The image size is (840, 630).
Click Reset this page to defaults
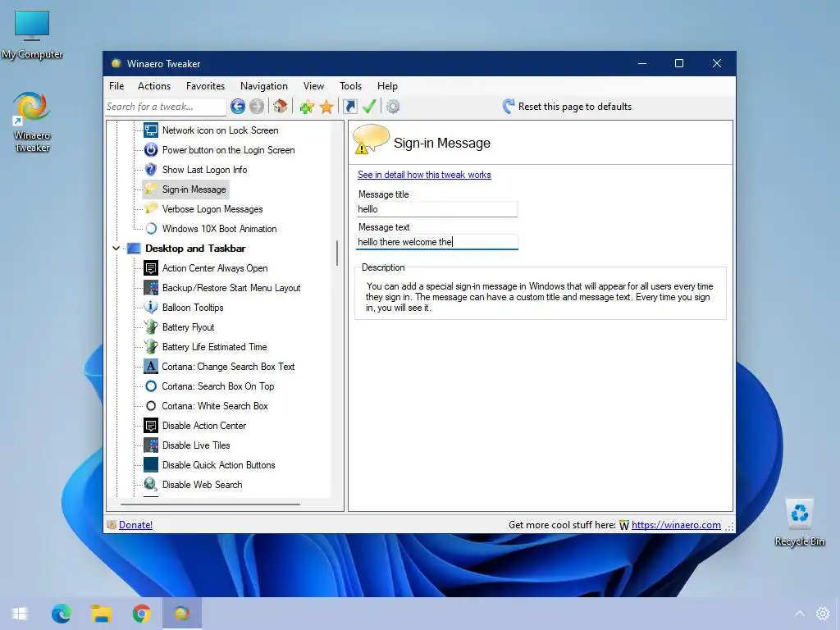pyautogui.click(x=567, y=106)
